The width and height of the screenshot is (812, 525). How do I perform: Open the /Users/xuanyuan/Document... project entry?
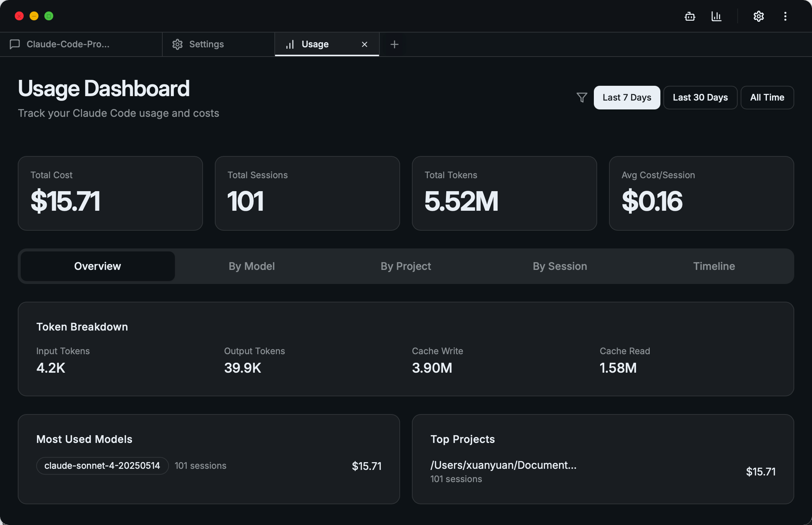(503, 465)
